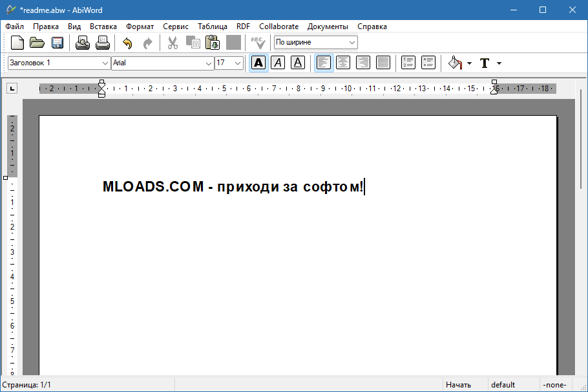This screenshot has height=392, width=588.
Task: Center the paragraph text
Action: 343,63
